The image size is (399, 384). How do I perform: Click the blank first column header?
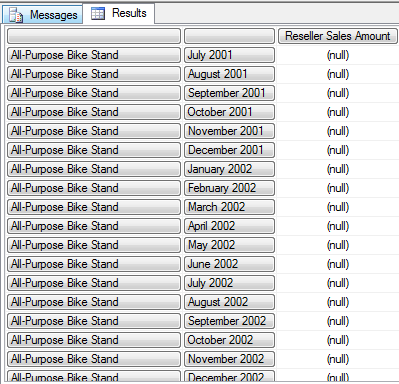coord(94,36)
